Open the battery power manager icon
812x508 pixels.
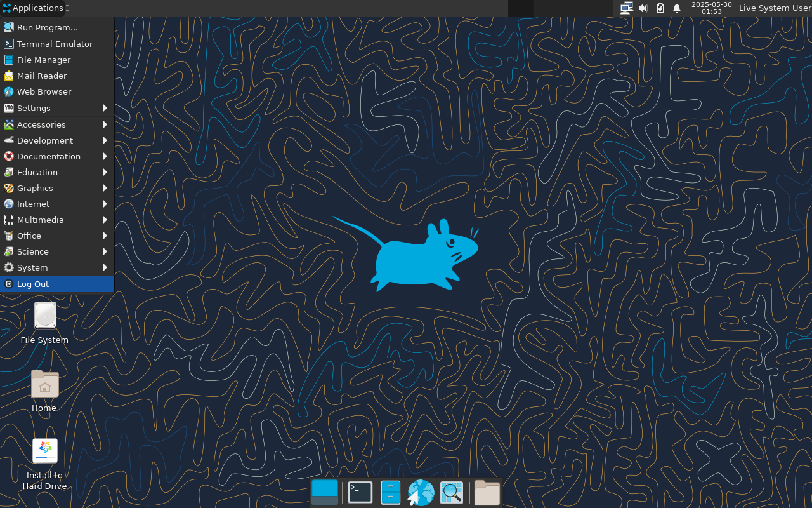click(660, 8)
